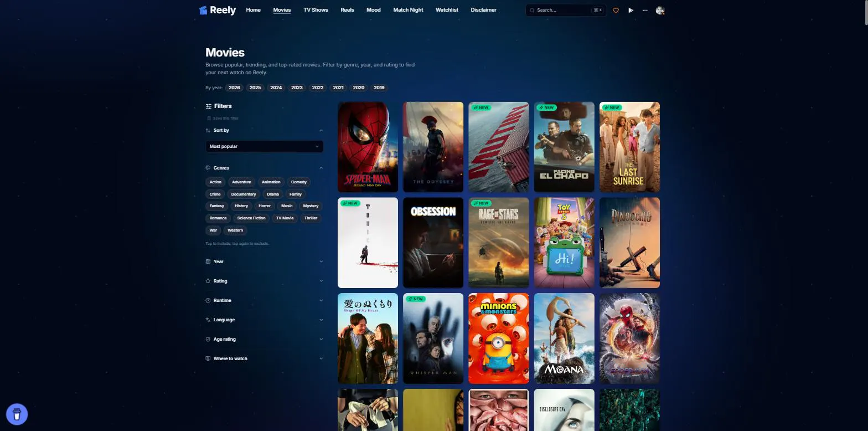Click the shield icon beside Age rating
This screenshot has width=868, height=431.
[208, 339]
